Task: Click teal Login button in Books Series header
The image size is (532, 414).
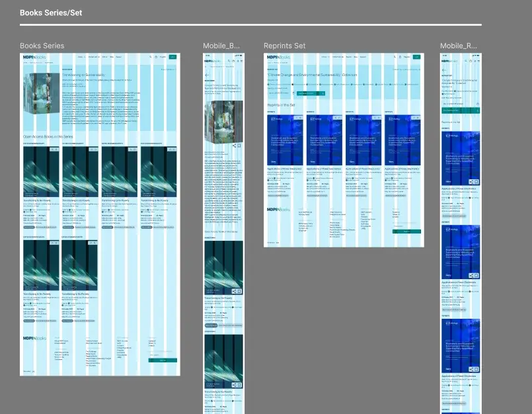Action: [x=172, y=57]
